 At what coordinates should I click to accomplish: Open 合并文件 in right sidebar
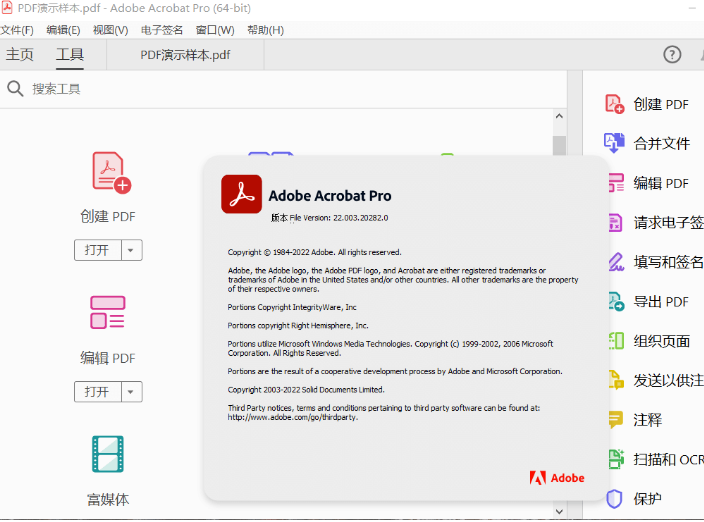click(647, 144)
